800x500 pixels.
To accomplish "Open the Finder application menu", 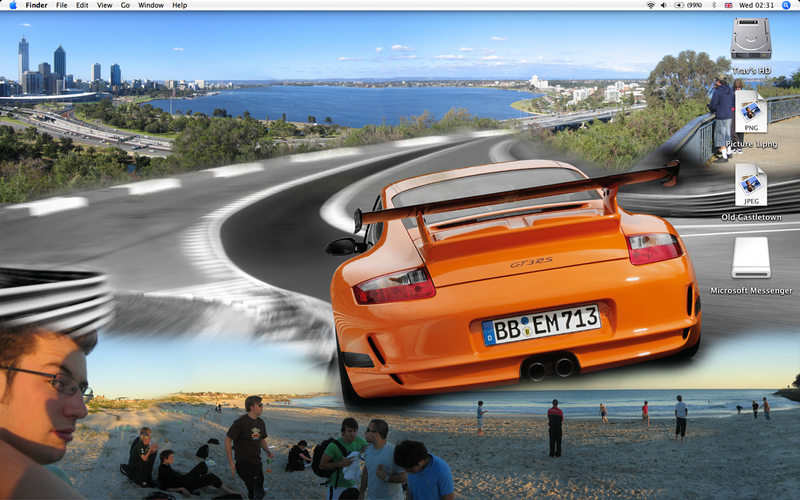I will point(36,5).
